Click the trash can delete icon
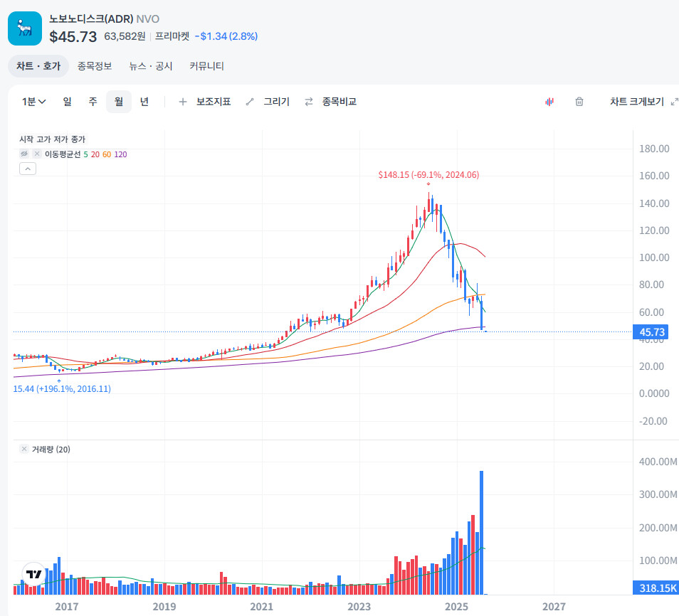This screenshot has width=679, height=616. coord(579,102)
